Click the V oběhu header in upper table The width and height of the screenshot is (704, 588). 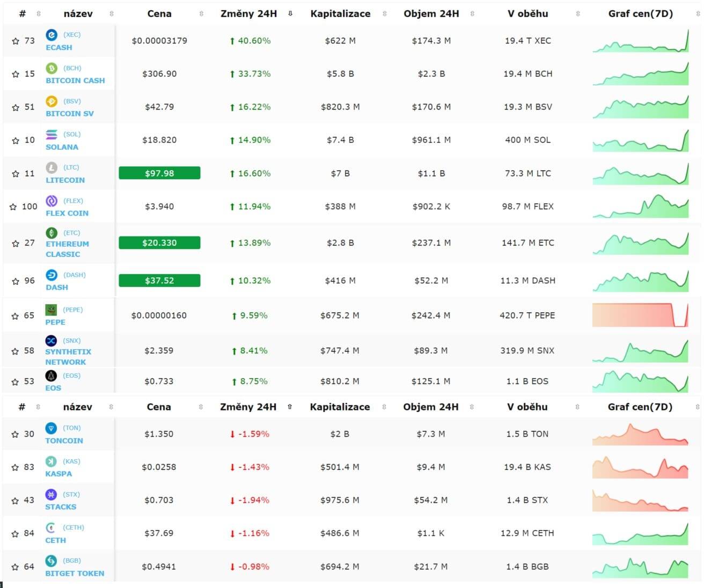click(528, 14)
